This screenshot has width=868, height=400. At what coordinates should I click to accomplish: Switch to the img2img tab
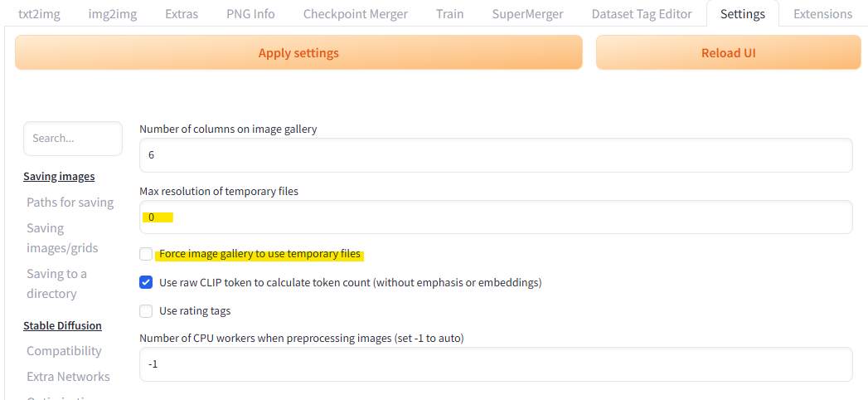point(113,14)
